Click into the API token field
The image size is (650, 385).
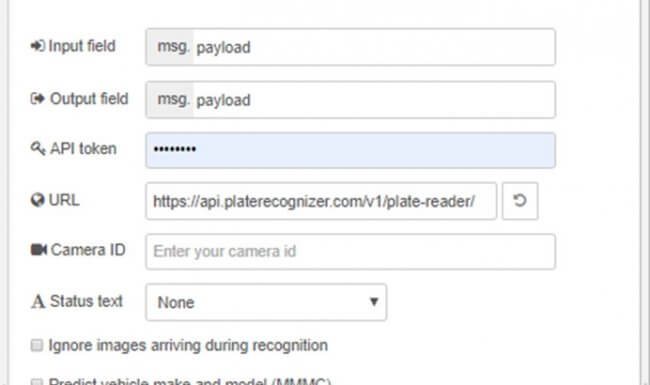coord(350,150)
